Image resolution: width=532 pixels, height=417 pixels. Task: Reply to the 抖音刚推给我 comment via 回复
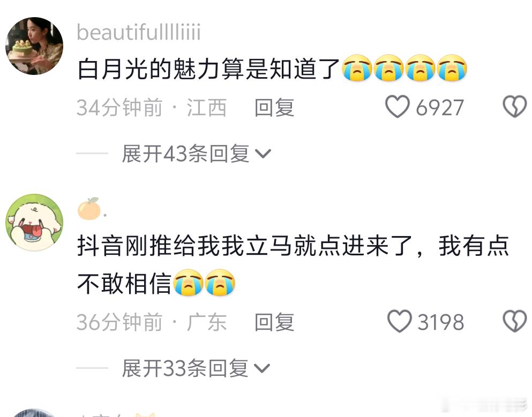(274, 322)
